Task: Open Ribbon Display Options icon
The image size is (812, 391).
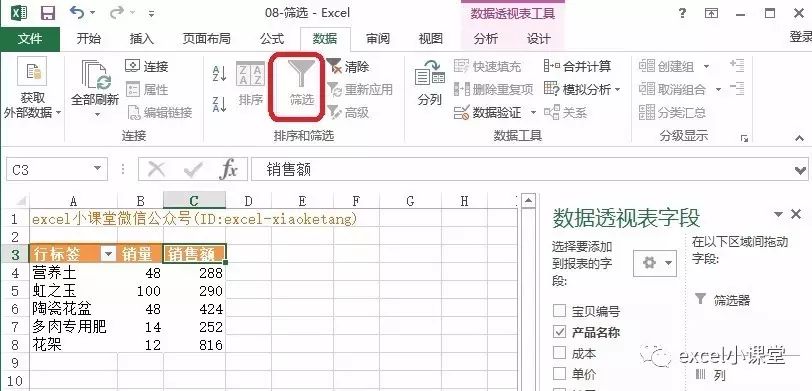Action: click(712, 13)
